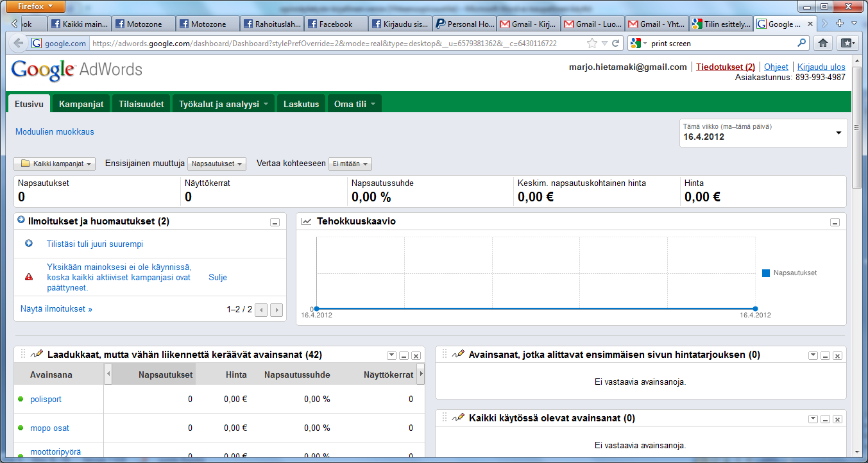Screen dimensions: 868x463
Task: Switch to the Personal Ho... PayPal tab
Action: coord(464,24)
